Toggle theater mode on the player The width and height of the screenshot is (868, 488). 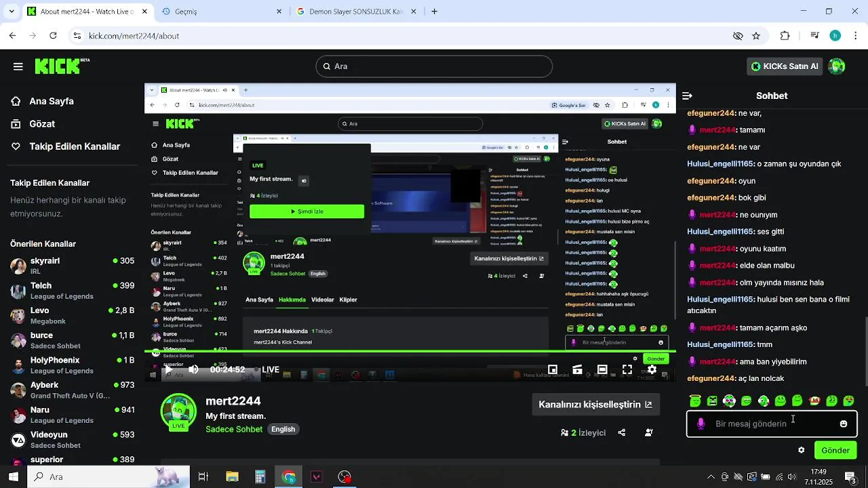tap(602, 369)
